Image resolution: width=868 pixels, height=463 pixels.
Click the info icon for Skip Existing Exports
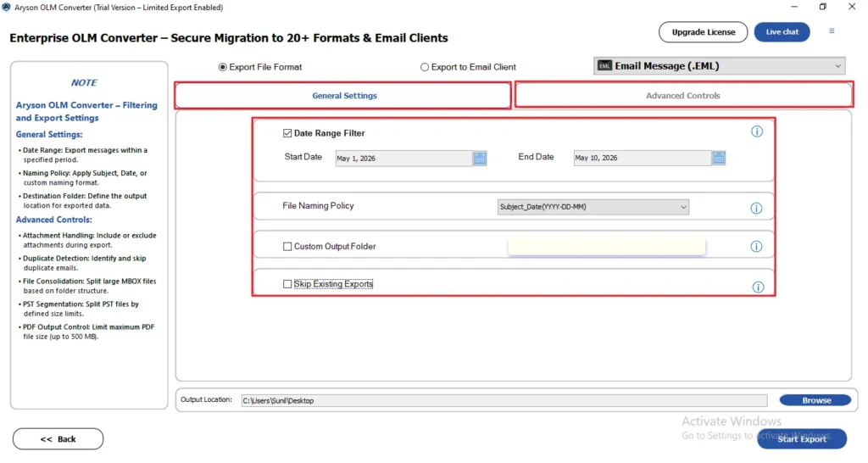[x=758, y=287]
